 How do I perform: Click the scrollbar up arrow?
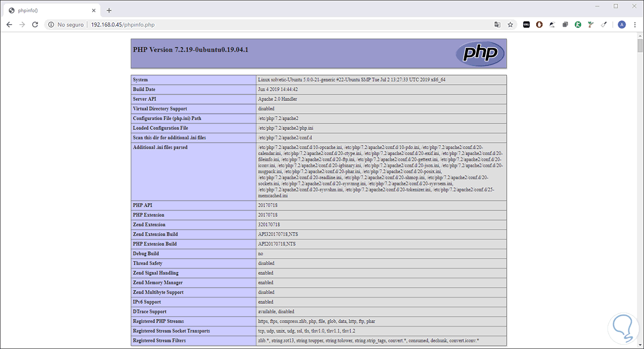click(x=640, y=35)
